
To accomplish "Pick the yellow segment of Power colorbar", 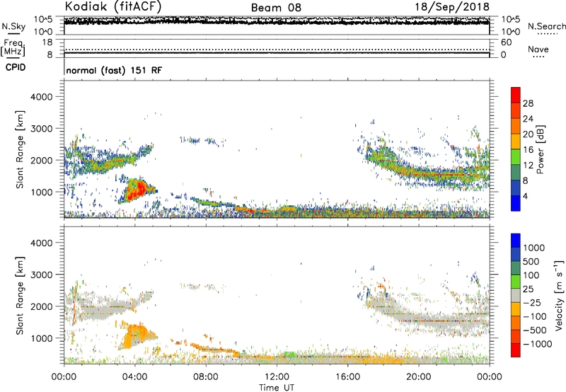I will click(x=516, y=142).
